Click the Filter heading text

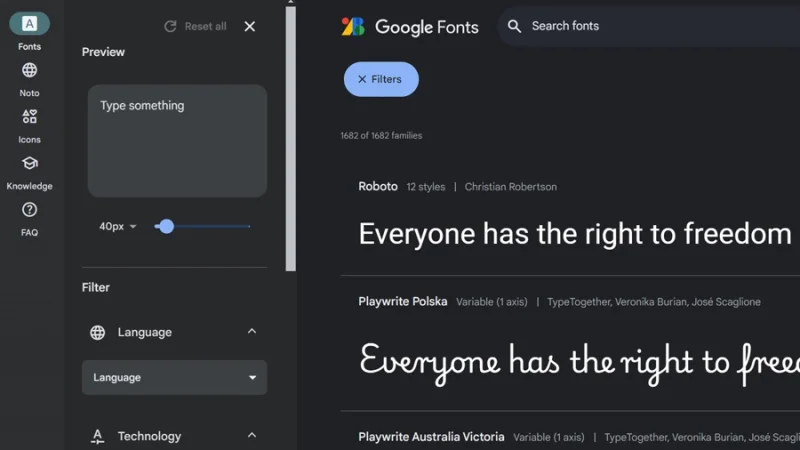[x=95, y=287]
